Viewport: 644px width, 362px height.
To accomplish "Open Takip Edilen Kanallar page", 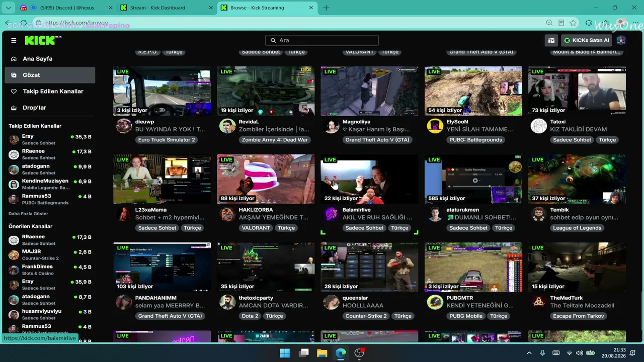I will pyautogui.click(x=50, y=91).
